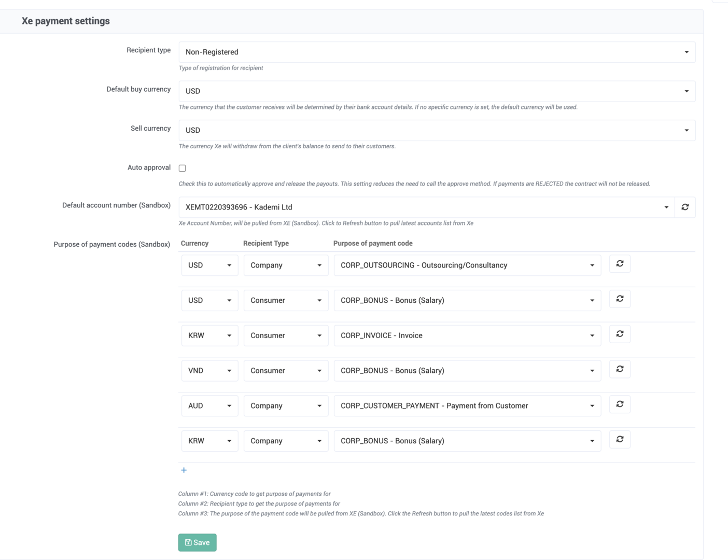Refresh codes for KRW Company row

pos(620,440)
